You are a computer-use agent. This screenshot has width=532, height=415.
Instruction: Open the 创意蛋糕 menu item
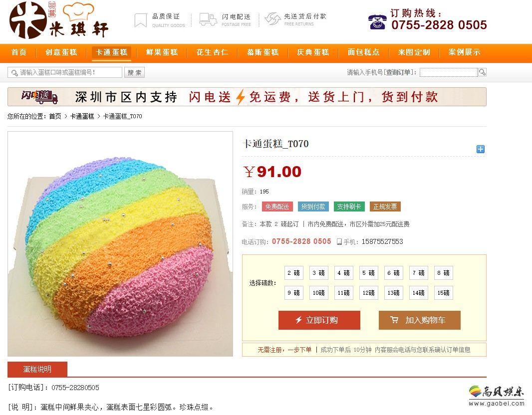point(61,52)
